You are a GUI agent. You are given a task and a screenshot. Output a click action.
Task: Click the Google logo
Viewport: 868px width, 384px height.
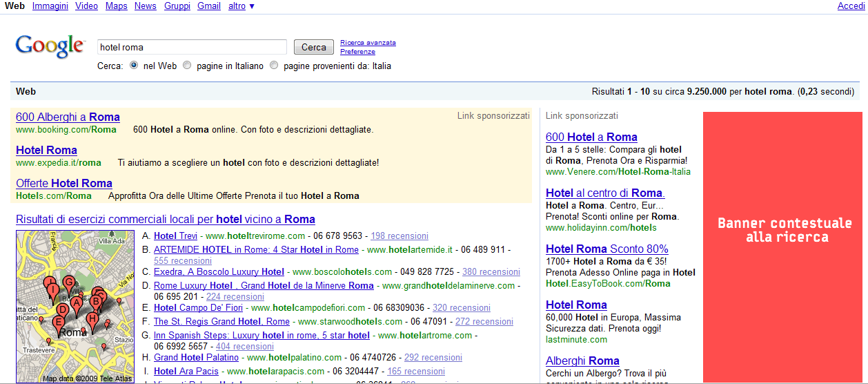(50, 47)
